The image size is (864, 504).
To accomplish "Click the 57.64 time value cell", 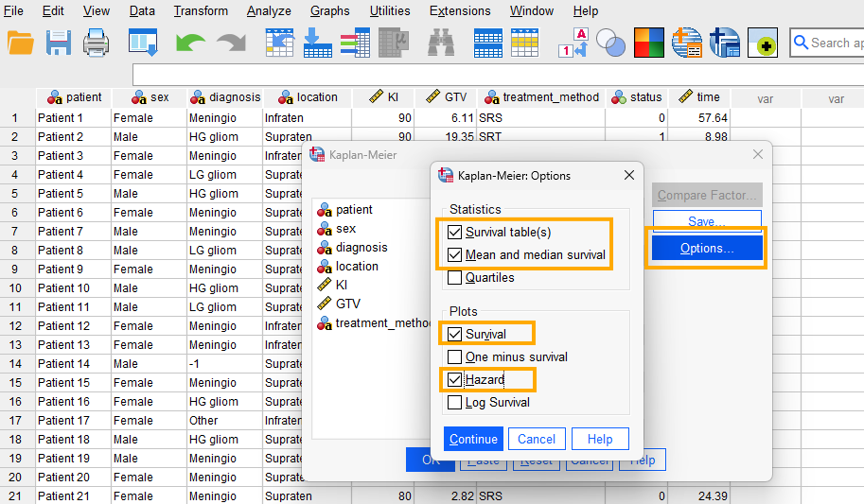I will [698, 118].
